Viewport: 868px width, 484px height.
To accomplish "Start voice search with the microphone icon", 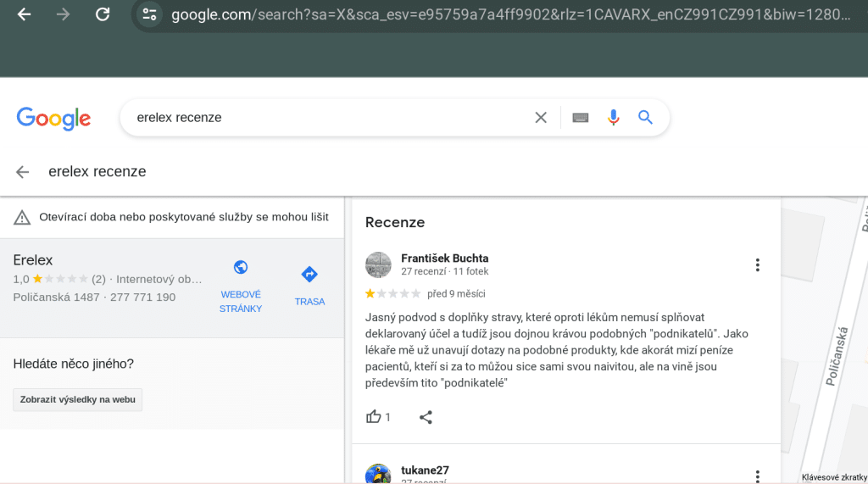I will (x=613, y=118).
